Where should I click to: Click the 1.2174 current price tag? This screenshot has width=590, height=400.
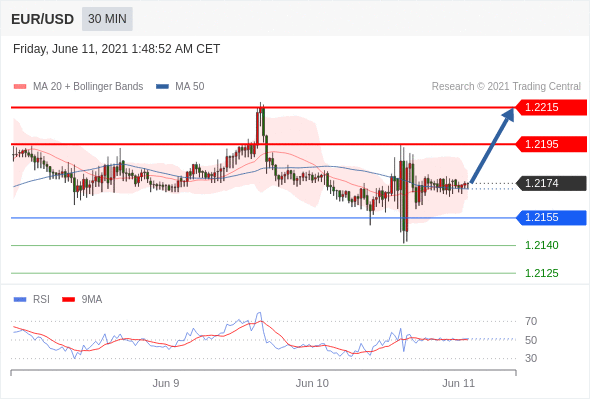coord(550,183)
